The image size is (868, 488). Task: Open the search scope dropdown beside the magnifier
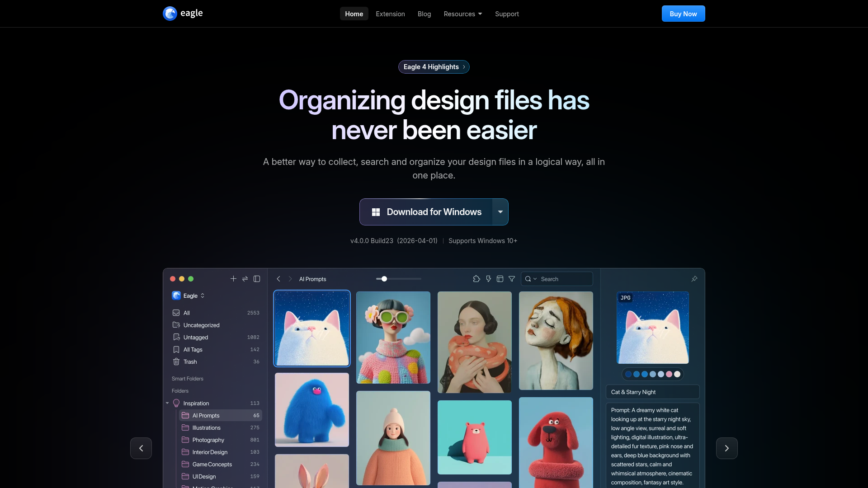tap(536, 279)
